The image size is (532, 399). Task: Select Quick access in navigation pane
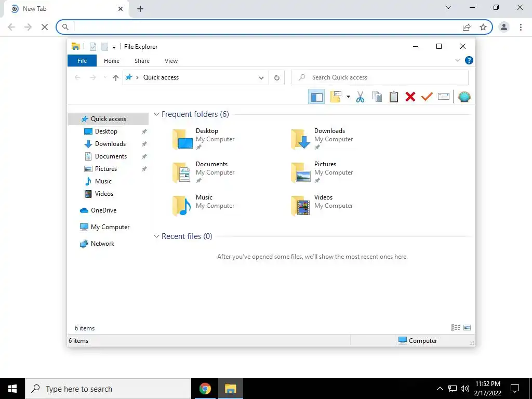coord(108,119)
